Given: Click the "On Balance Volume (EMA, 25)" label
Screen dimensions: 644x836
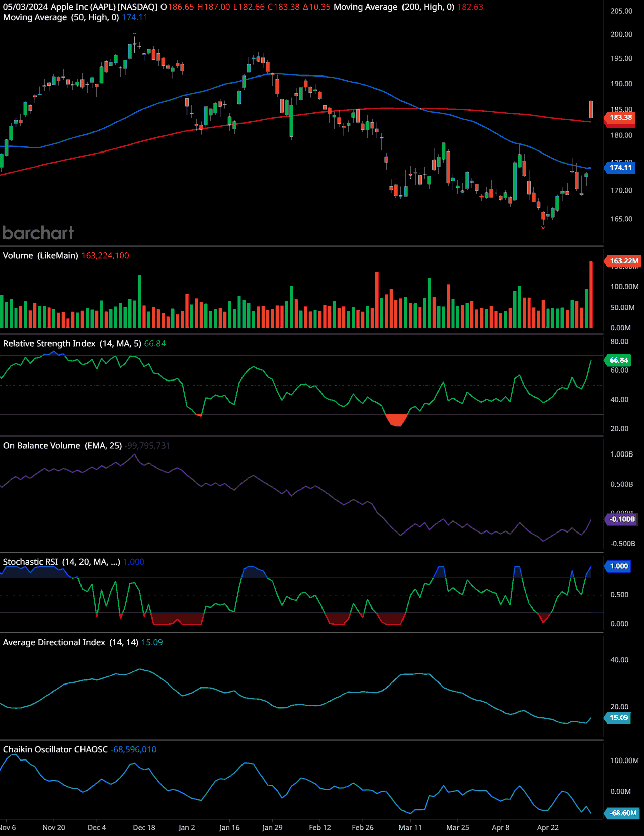Looking at the screenshot, I should coord(62,446).
